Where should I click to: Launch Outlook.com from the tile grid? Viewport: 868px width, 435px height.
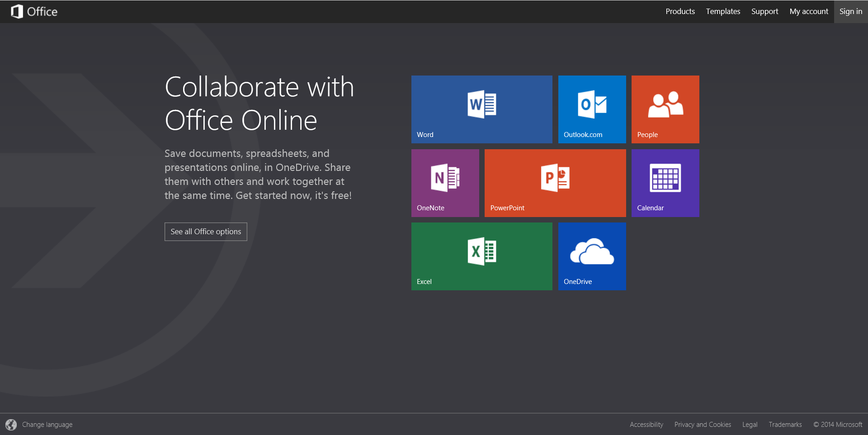click(592, 109)
